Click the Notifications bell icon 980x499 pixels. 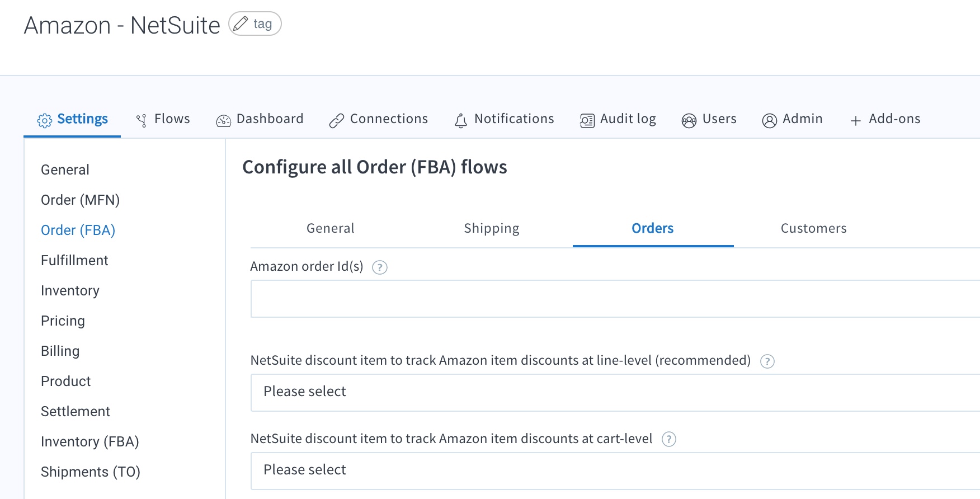[x=461, y=120]
